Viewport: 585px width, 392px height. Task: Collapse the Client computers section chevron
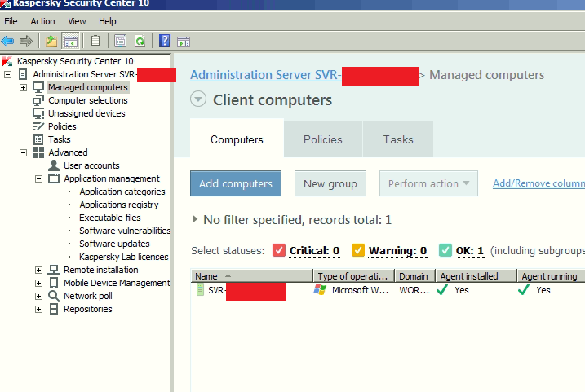198,99
